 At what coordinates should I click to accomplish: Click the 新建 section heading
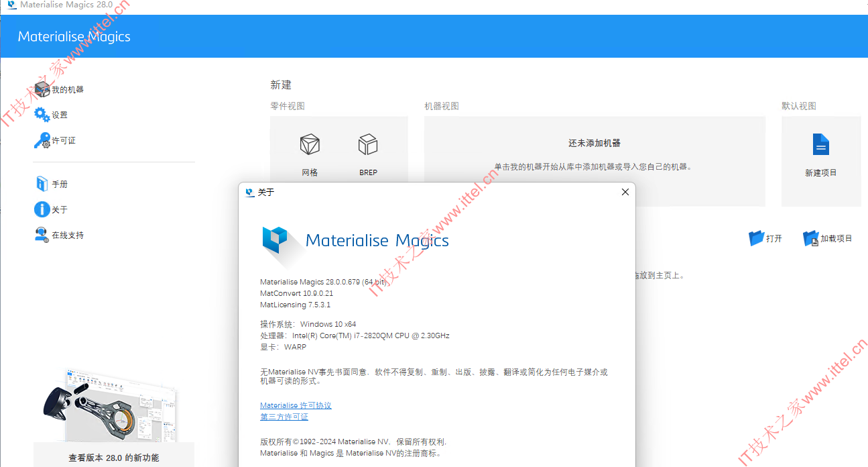pyautogui.click(x=281, y=85)
